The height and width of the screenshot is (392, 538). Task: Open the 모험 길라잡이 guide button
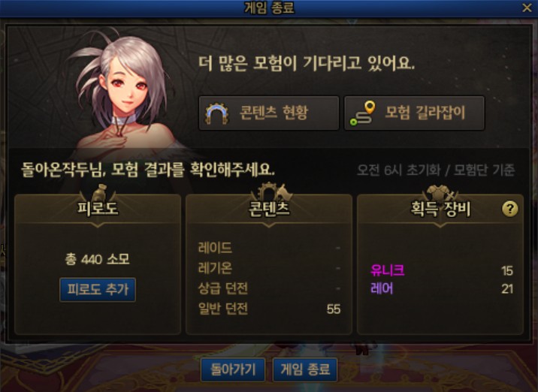pos(415,113)
